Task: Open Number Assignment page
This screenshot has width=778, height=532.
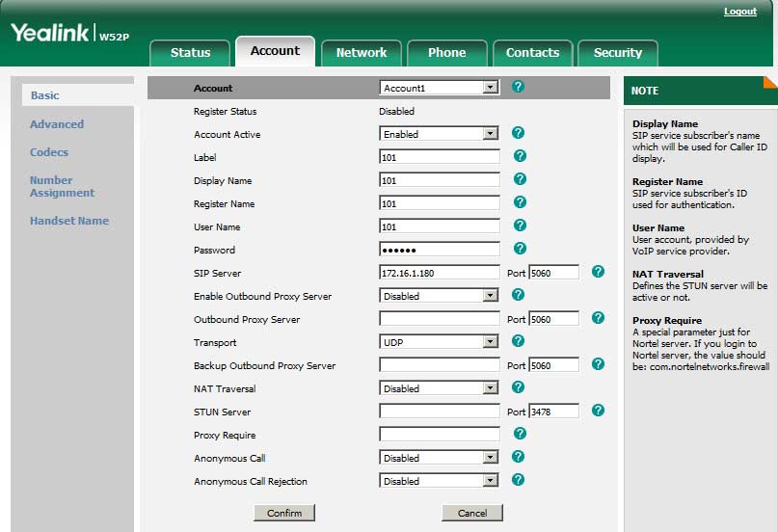Action: (62, 186)
